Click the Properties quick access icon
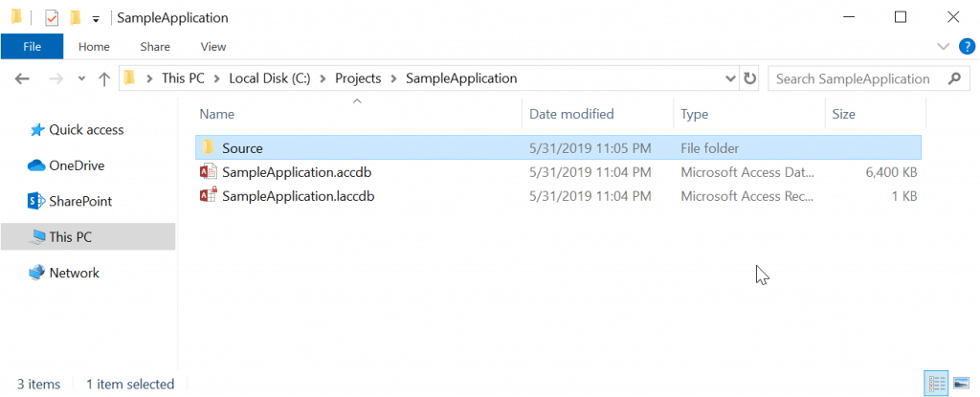 coord(52,18)
